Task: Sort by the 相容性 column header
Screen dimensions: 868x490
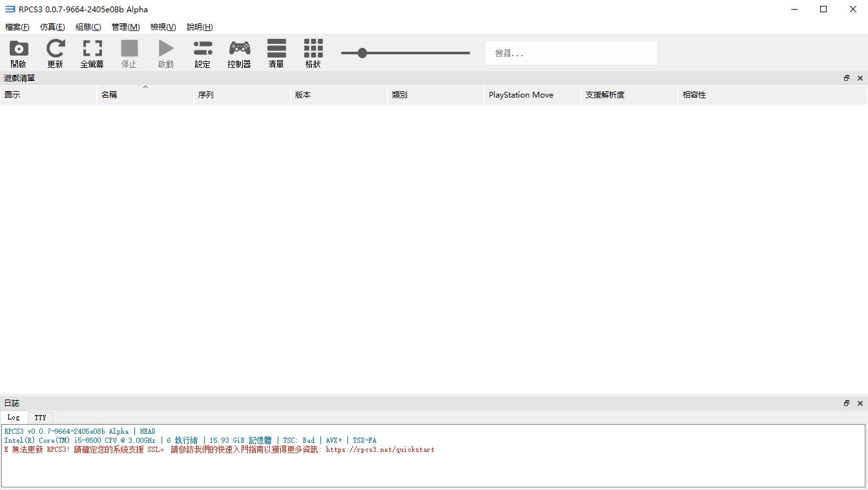Action: (x=772, y=94)
